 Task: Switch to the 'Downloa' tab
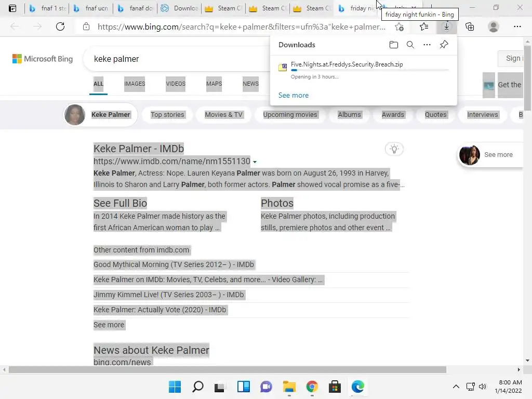click(179, 8)
